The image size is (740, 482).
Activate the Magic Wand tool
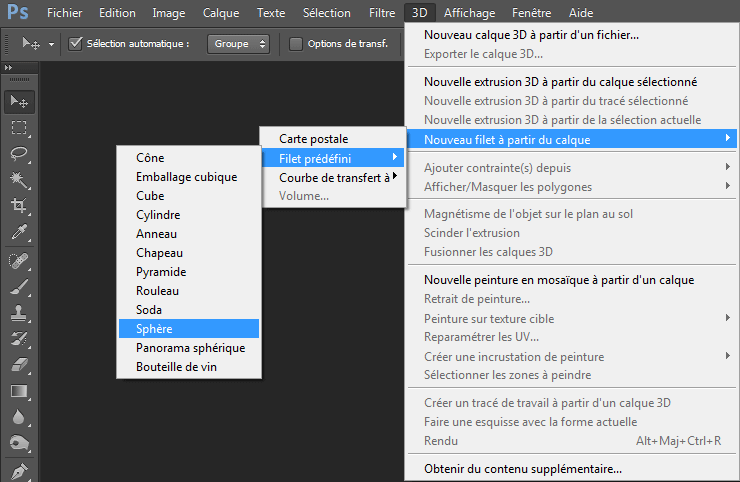tap(19, 179)
